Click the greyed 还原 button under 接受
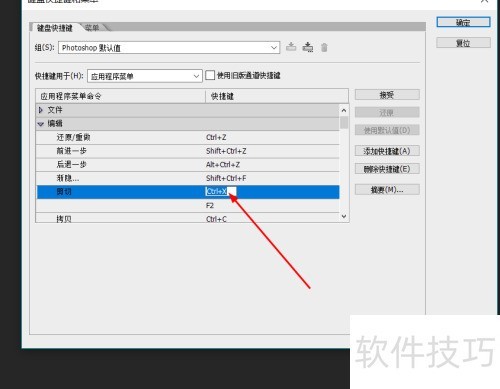The width and height of the screenshot is (500, 389). click(387, 112)
